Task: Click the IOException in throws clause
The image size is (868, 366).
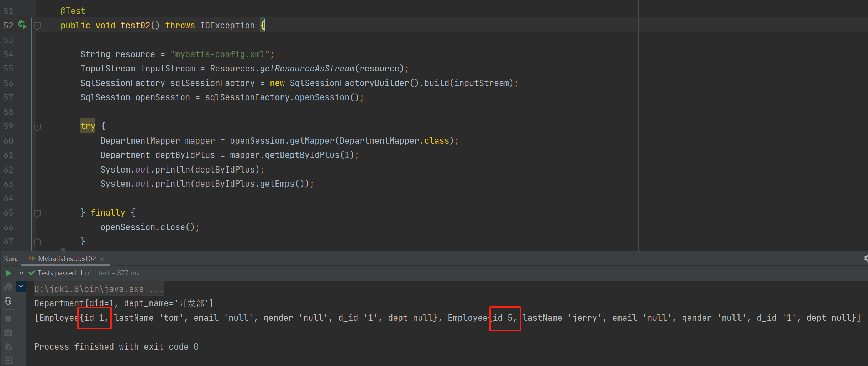Action: [x=227, y=26]
